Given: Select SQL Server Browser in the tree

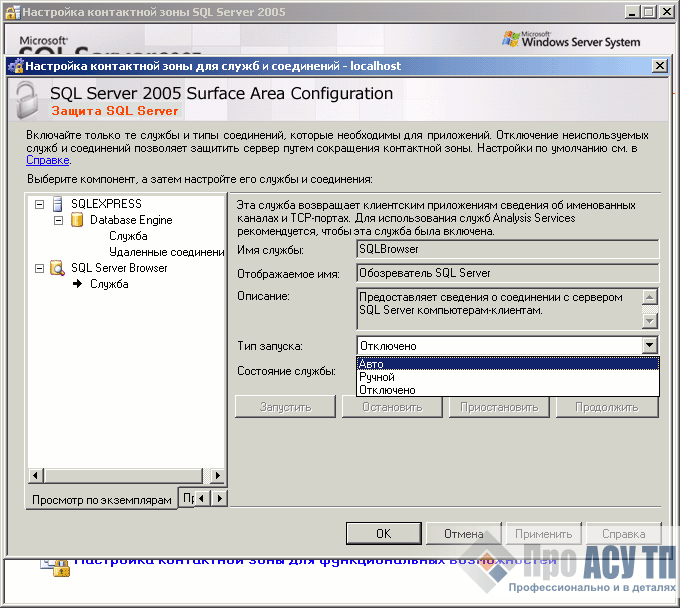Looking at the screenshot, I should coord(119,268).
